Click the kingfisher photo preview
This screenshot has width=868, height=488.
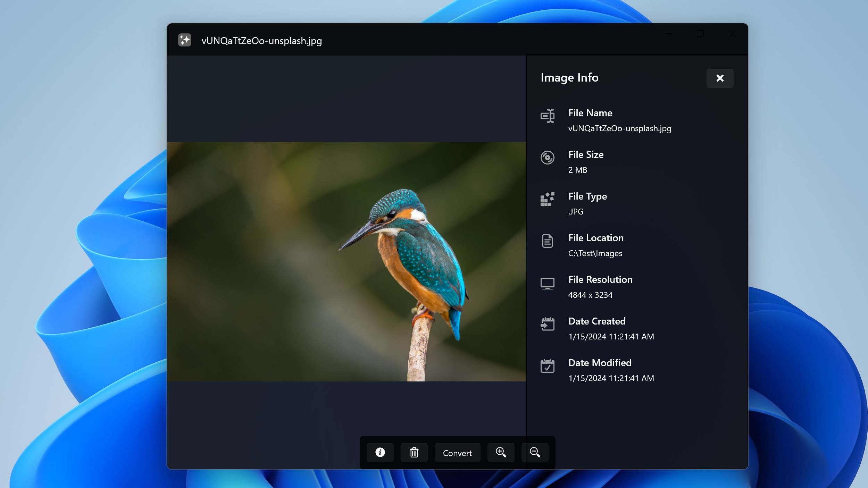click(347, 262)
